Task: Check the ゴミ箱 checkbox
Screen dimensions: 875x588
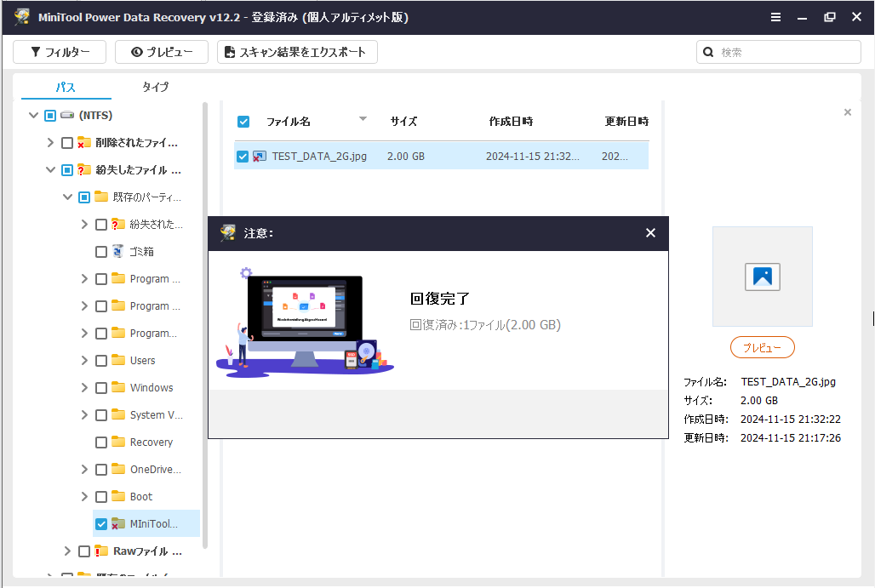Action: [x=101, y=252]
